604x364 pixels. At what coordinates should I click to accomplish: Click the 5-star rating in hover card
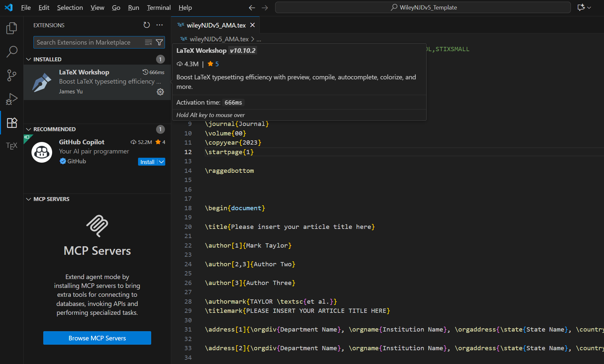[213, 64]
